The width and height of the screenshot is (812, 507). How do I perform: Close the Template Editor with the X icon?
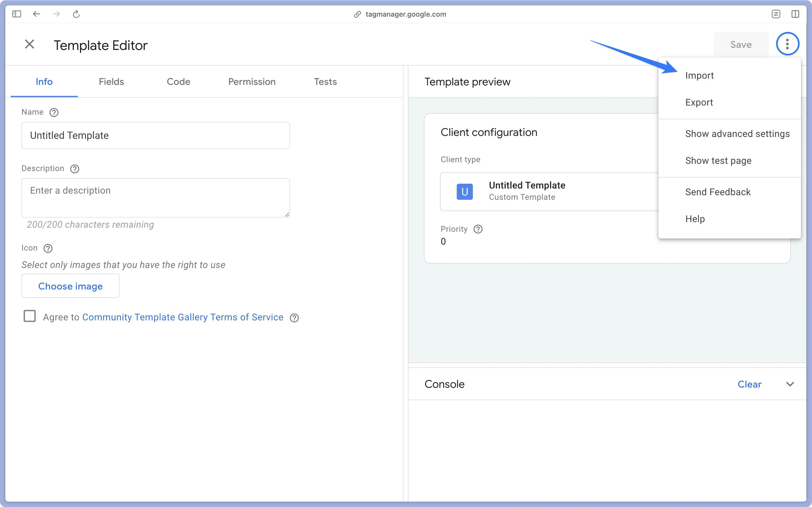point(30,44)
